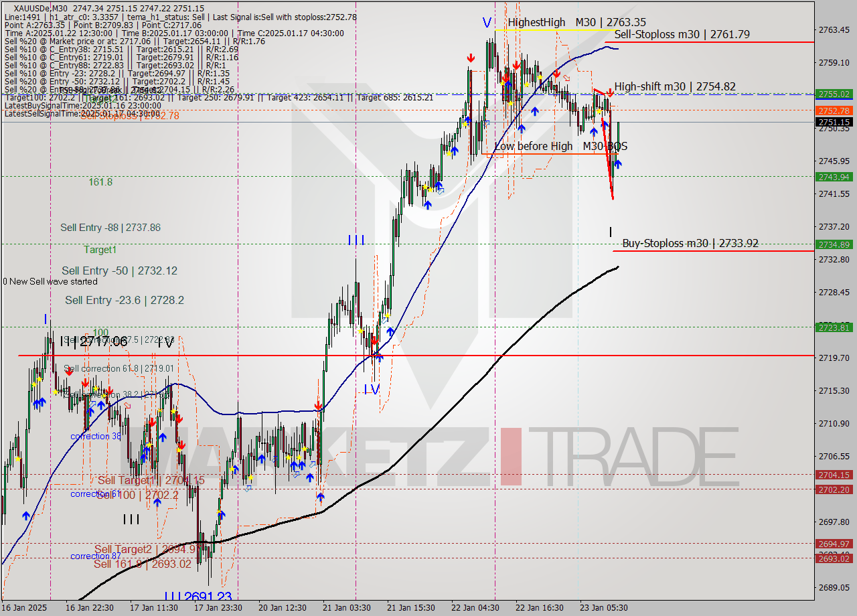Click the blue 'correction 38' label
Viewport: 857px width, 616px height.
[96, 436]
